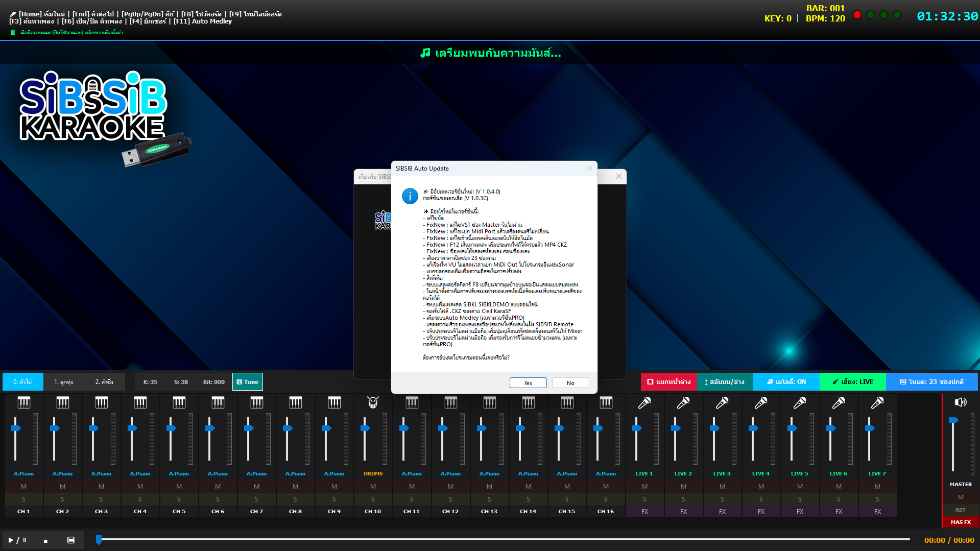Click the LIVE 7 microphone icon
The width and height of the screenshot is (980, 551).
[x=877, y=403]
